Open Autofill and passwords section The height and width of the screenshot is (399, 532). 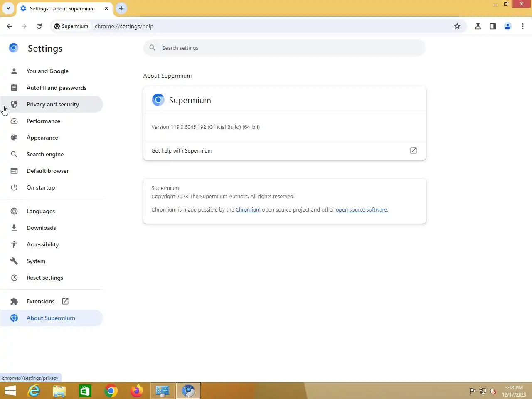[x=52, y=88]
